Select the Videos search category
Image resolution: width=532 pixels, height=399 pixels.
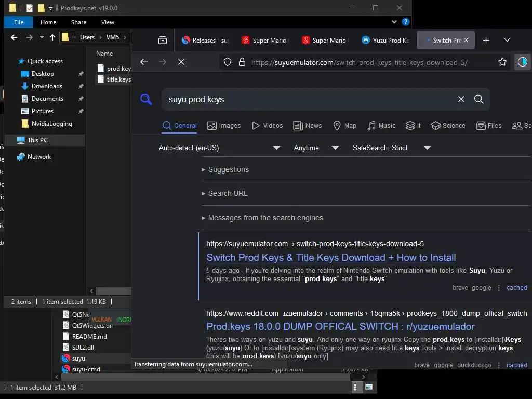(x=268, y=126)
